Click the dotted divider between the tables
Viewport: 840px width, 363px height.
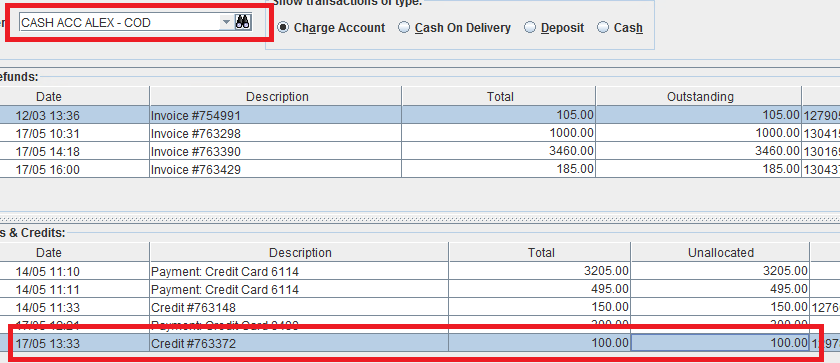tap(420, 218)
